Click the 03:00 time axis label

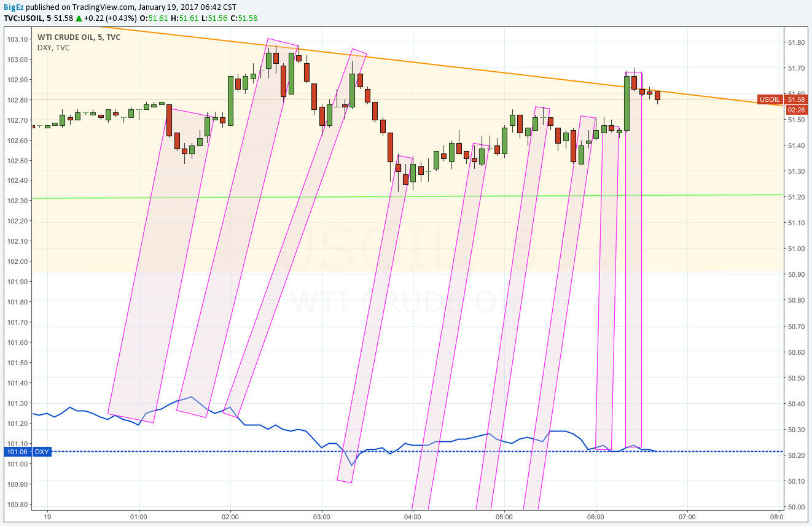pos(321,517)
